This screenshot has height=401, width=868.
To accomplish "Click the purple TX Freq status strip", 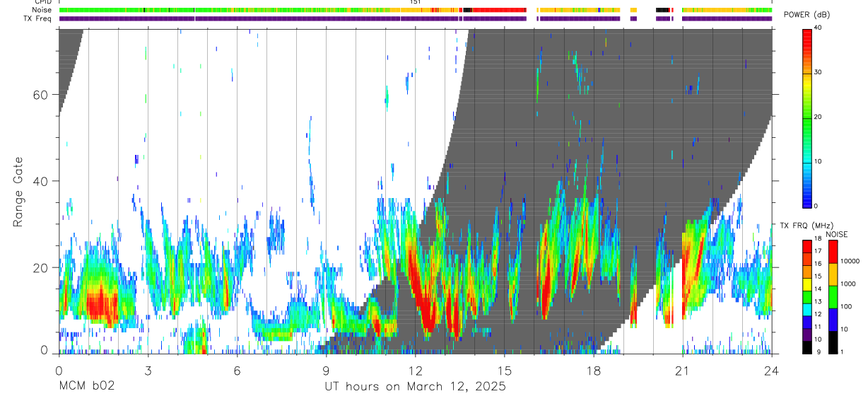I will click(x=416, y=18).
